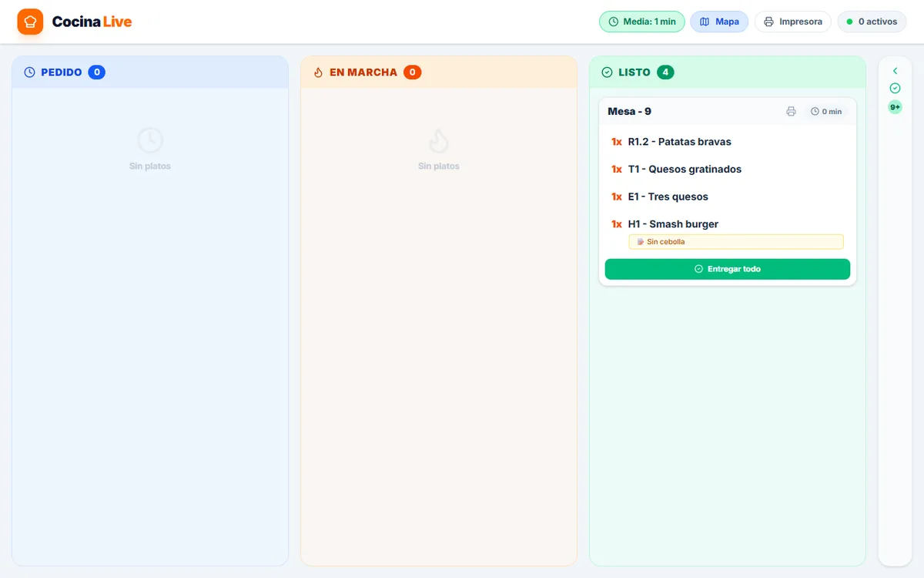
Task: Select the R1.2 - Patatas bravas item
Action: [728, 142]
